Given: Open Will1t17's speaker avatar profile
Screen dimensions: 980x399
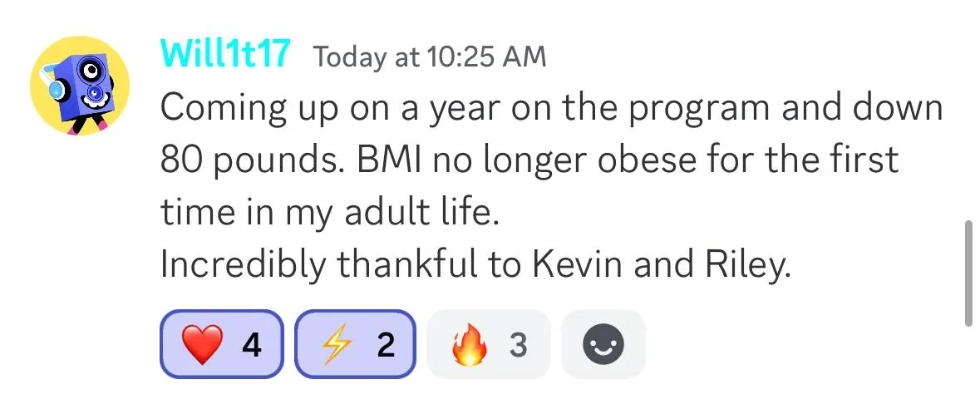Looking at the screenshot, I should point(80,86).
